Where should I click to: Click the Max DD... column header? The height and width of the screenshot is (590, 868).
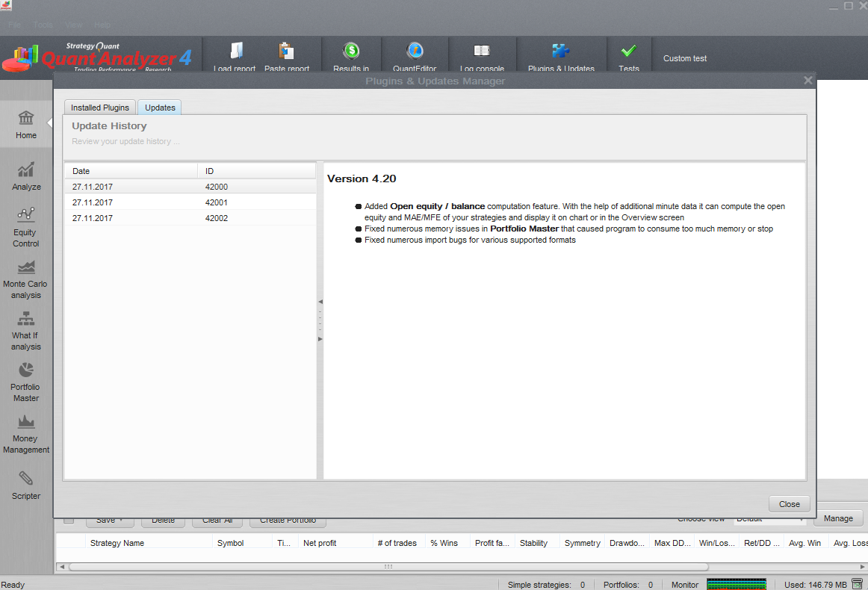672,543
